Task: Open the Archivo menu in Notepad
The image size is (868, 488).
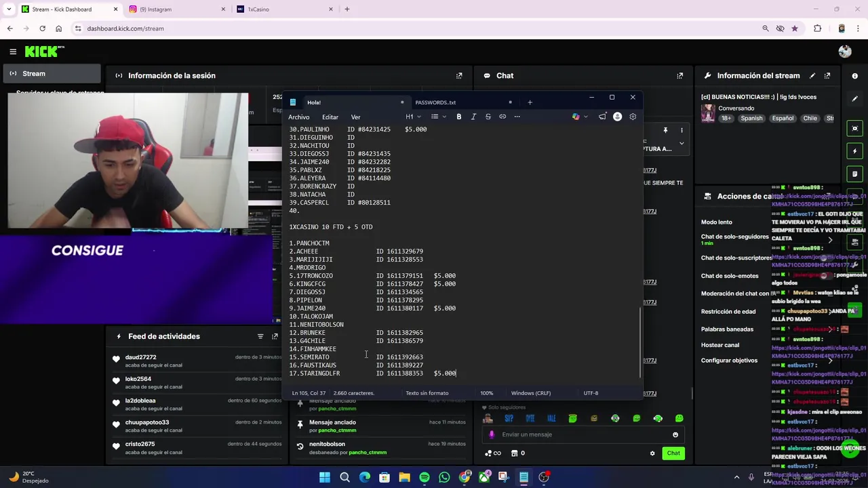Action: 298,117
